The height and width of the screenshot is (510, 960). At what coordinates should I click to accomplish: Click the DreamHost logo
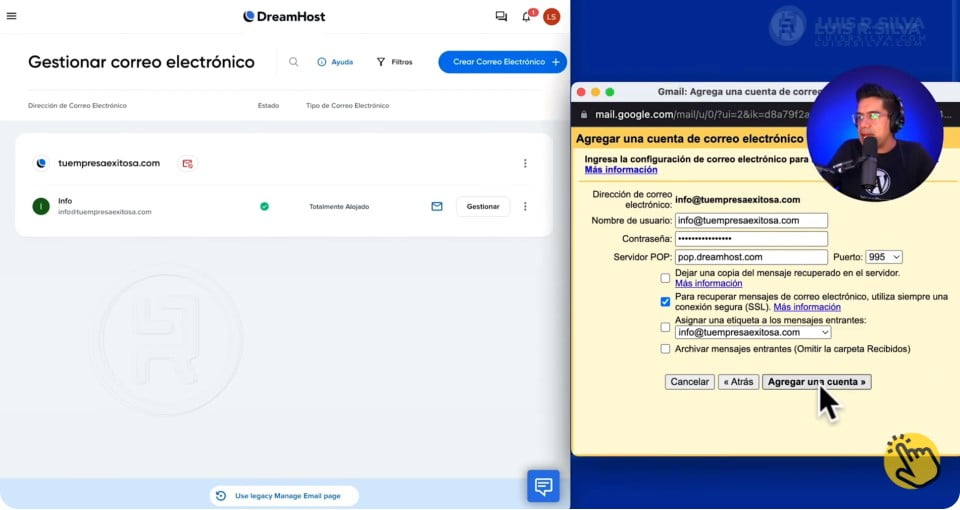pos(284,17)
